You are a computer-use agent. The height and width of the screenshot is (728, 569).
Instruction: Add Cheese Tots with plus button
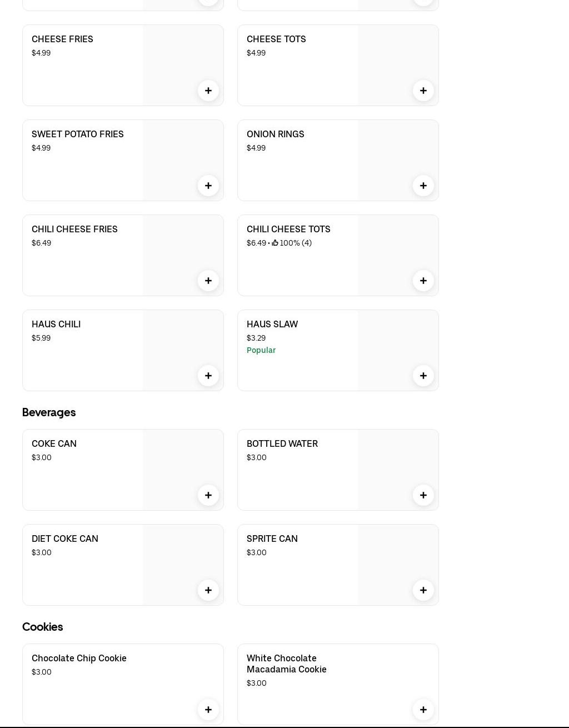pyautogui.click(x=423, y=91)
